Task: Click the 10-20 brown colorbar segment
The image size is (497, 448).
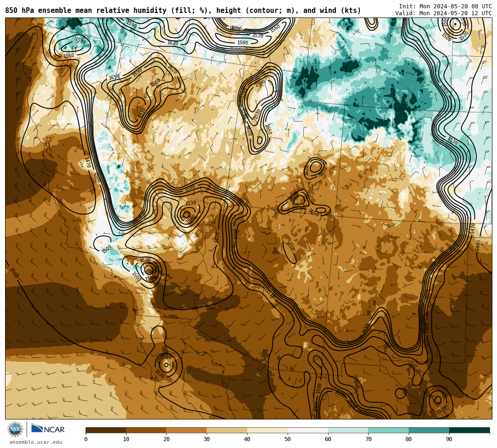Action: [x=146, y=430]
